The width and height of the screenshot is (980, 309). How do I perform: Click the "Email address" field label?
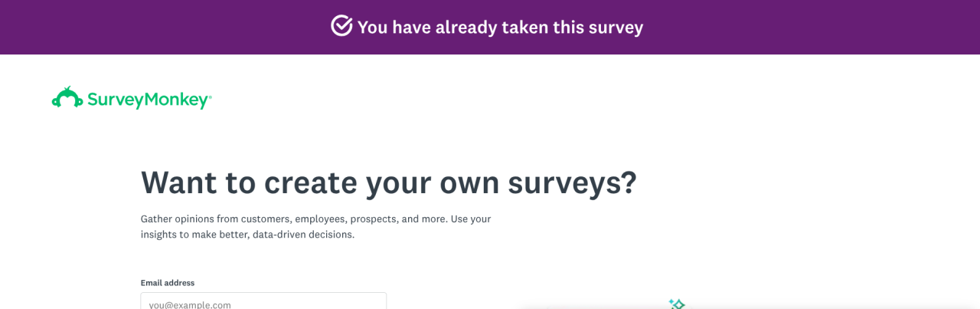(x=167, y=283)
